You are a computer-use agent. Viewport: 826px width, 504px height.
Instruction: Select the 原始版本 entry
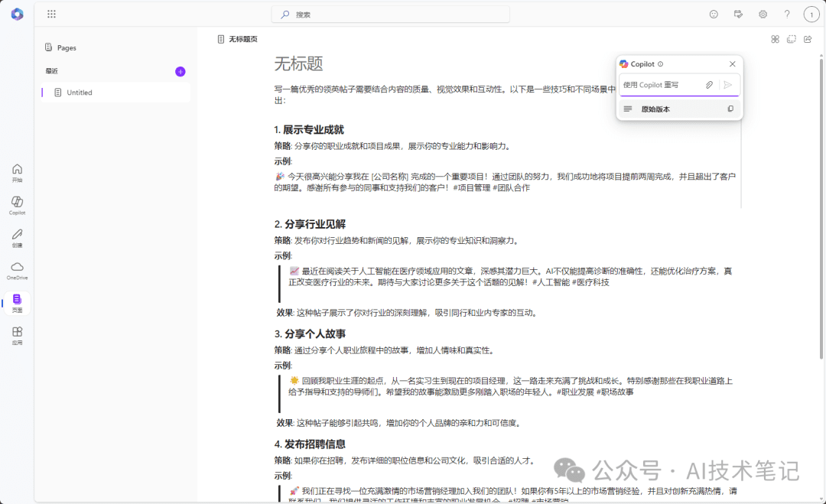(x=679, y=109)
